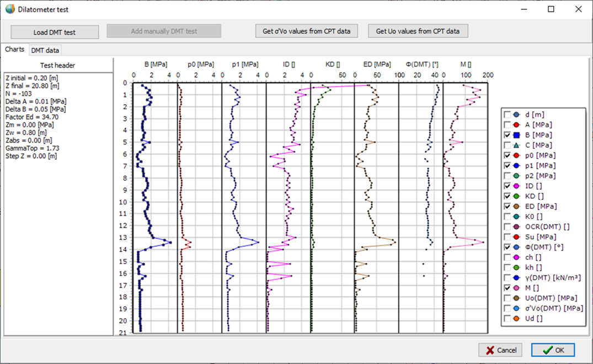Click the blue p1 [MPa] legend marker
This screenshot has width=593, height=364.
coord(517,165)
